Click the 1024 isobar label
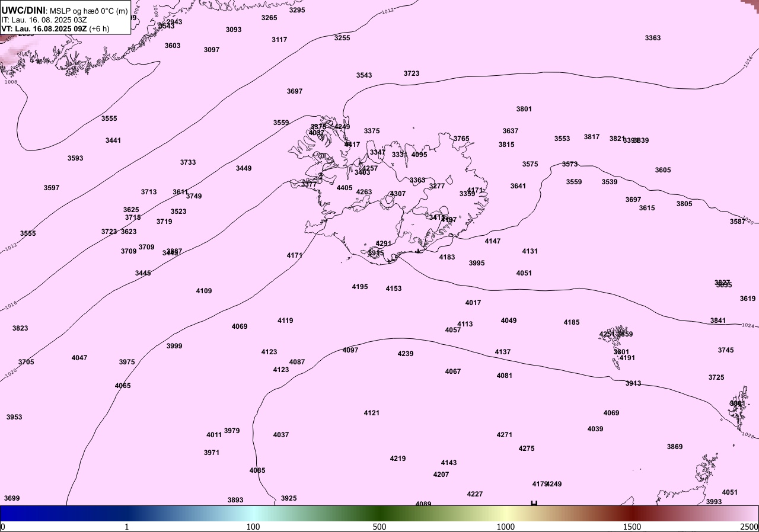 click(747, 325)
